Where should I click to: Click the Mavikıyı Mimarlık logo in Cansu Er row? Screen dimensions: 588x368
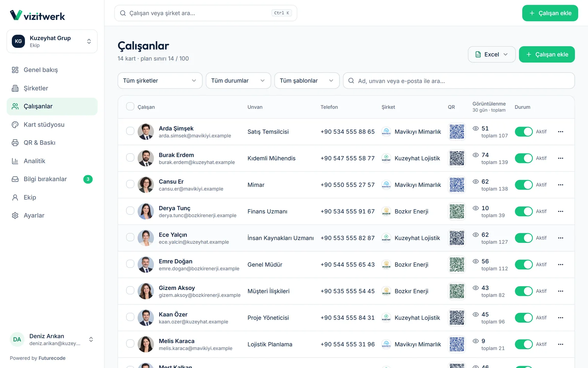pos(386,185)
